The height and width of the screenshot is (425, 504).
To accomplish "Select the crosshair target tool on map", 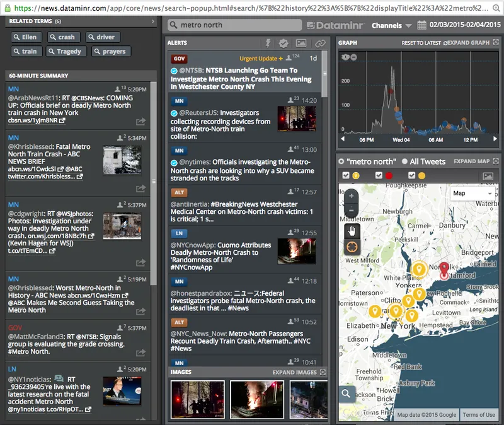I will (352, 247).
